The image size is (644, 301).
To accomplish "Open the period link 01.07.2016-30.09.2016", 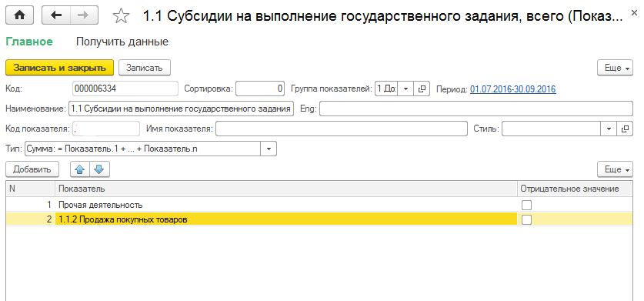I will [x=513, y=89].
